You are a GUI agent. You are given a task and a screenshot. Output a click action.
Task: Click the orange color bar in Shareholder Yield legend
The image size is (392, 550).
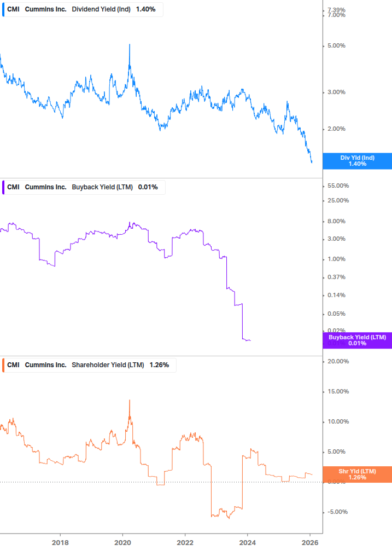(x=3, y=365)
